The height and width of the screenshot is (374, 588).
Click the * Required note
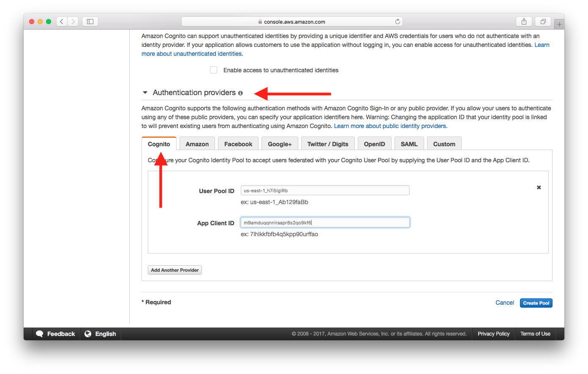coord(156,302)
